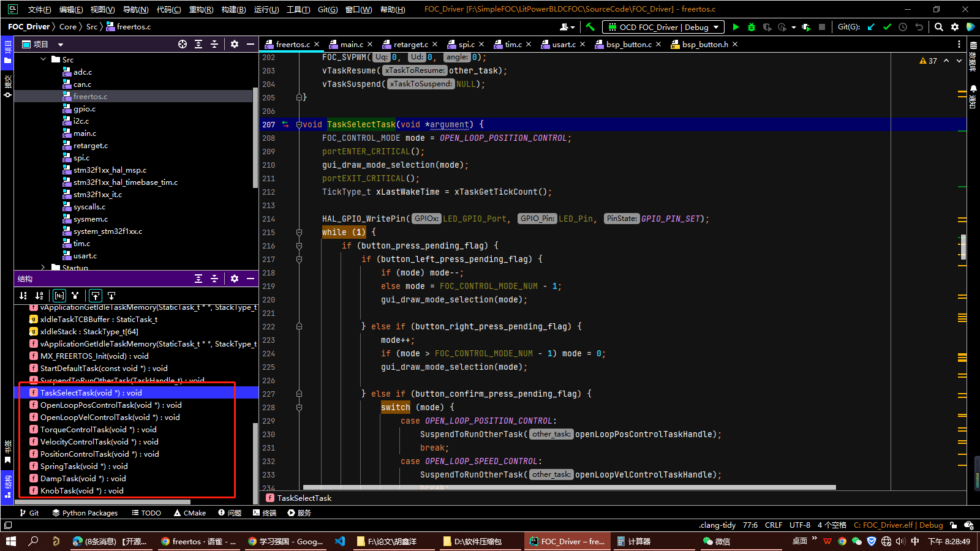Hide the project panel with minus icon

tap(251, 44)
